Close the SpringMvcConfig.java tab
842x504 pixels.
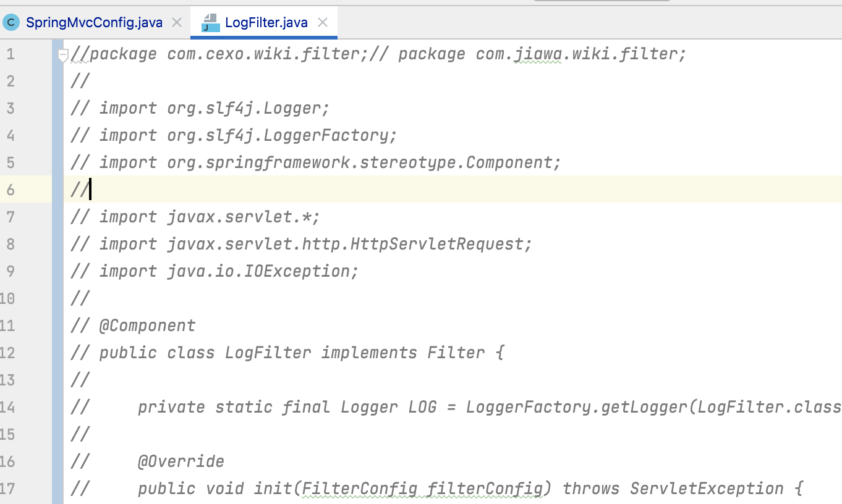click(x=176, y=23)
